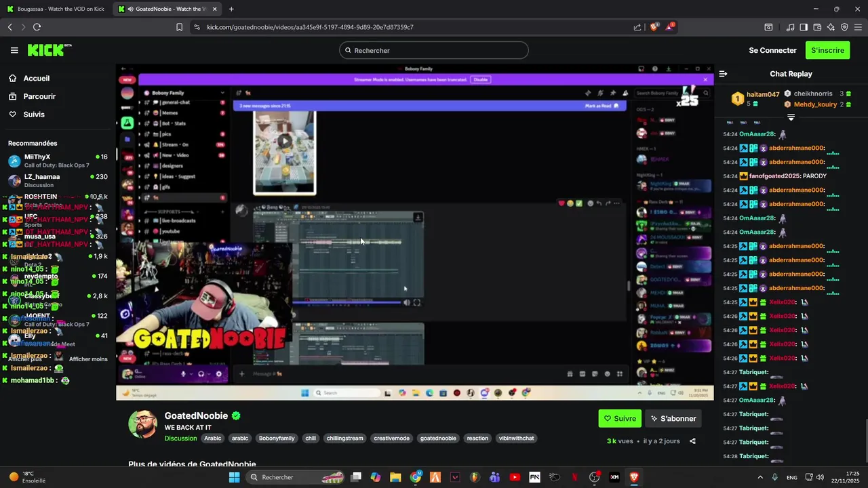Reload the page
The image size is (868, 488).
click(x=37, y=27)
